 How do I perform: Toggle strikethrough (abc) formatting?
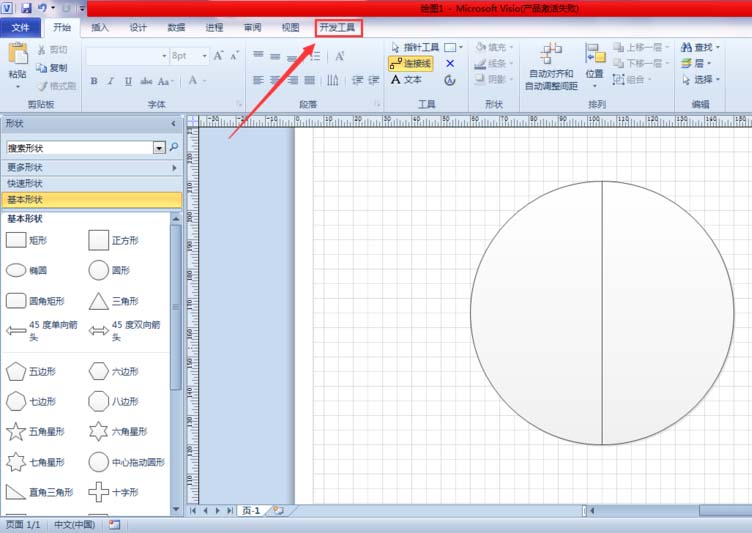click(146, 81)
